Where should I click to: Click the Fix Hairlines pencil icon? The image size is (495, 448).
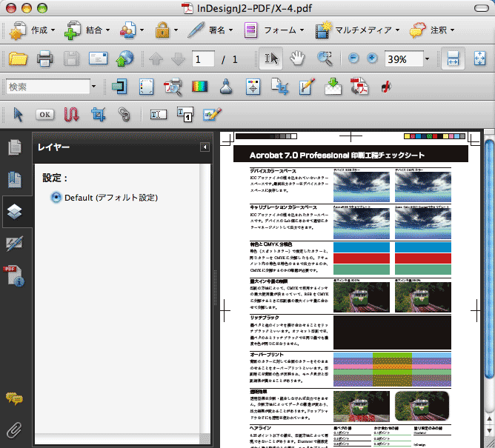(307, 87)
